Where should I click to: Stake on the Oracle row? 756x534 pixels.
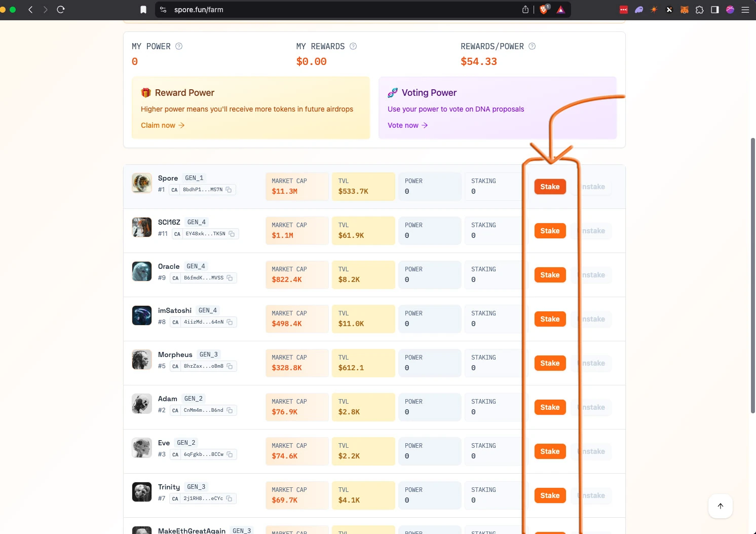(550, 275)
